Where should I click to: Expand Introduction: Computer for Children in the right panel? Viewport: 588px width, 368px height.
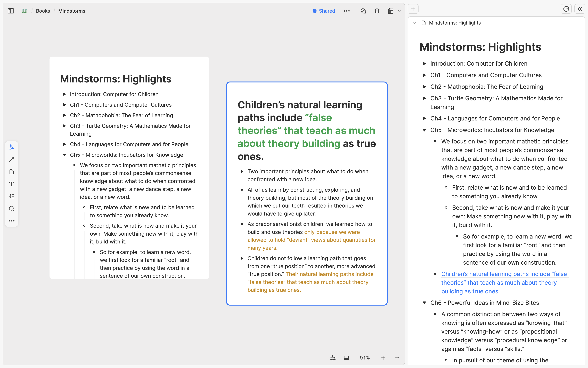pos(424,64)
